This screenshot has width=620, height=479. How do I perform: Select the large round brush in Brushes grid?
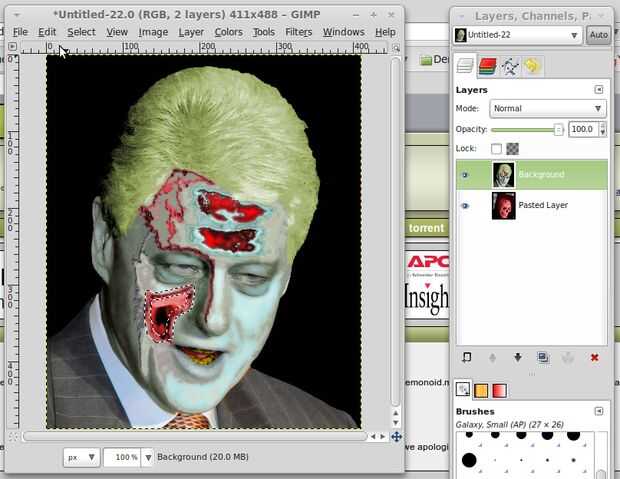(469, 460)
